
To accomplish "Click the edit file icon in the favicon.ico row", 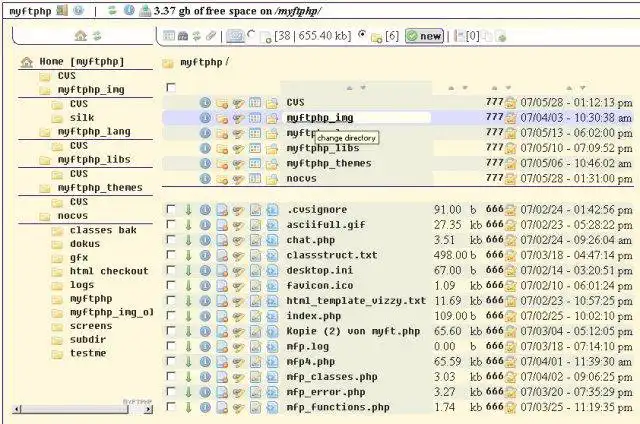I will tap(255, 286).
